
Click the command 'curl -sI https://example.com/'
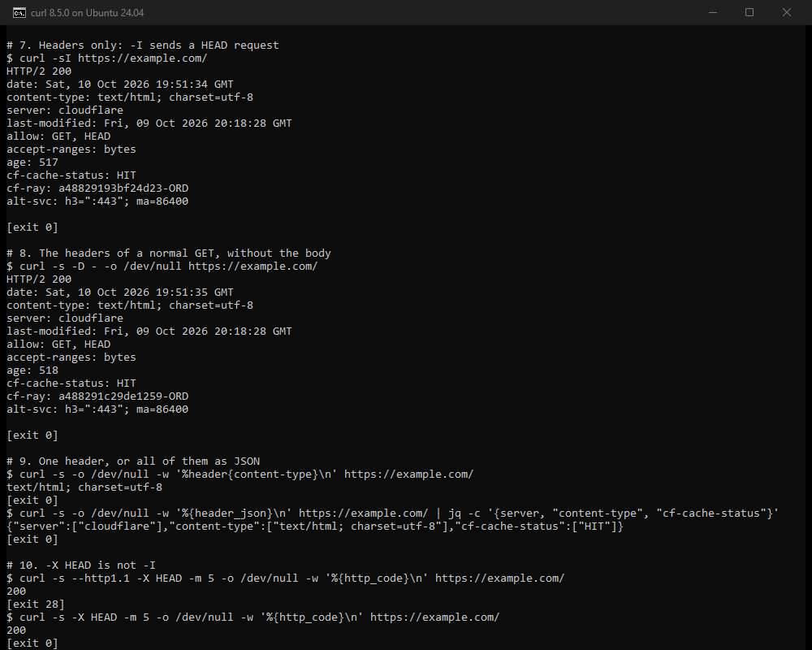(114, 58)
